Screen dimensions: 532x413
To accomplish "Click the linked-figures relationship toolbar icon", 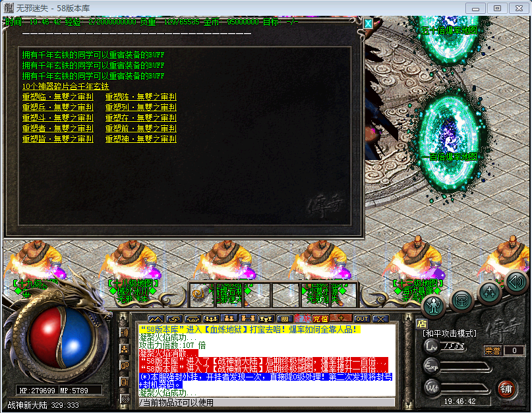I will pyautogui.click(x=248, y=319).
